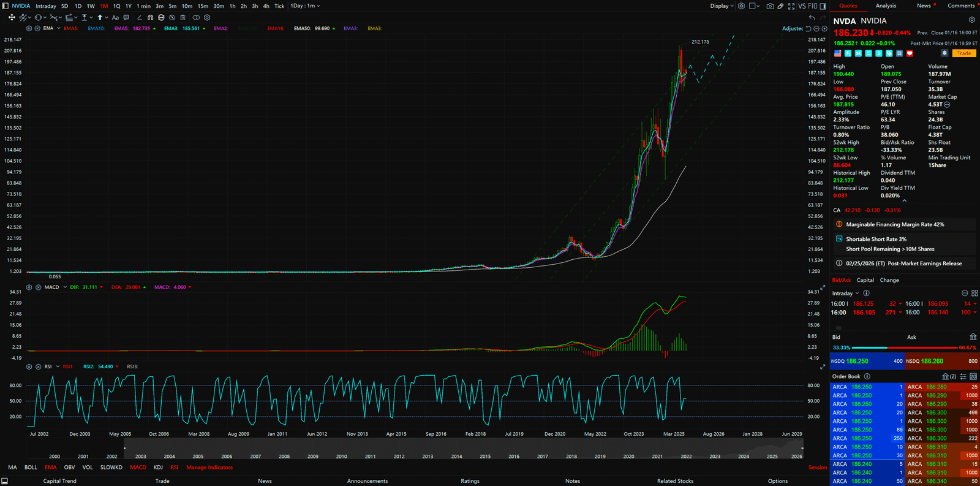Select the text annotation tool
980x486 pixels.
click(x=115, y=18)
